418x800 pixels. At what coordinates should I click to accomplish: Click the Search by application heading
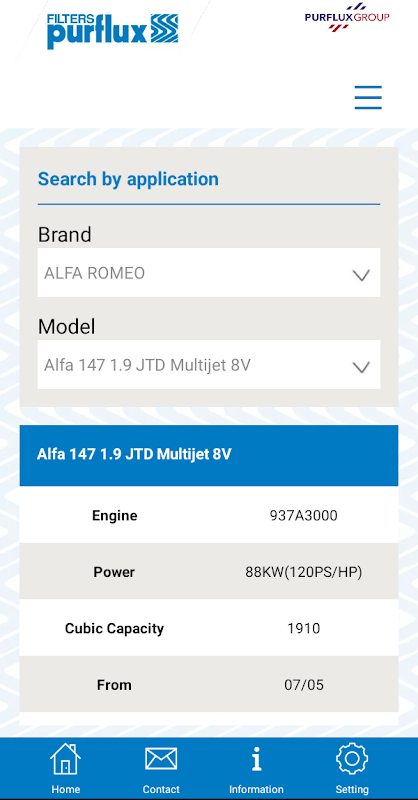coord(128,179)
